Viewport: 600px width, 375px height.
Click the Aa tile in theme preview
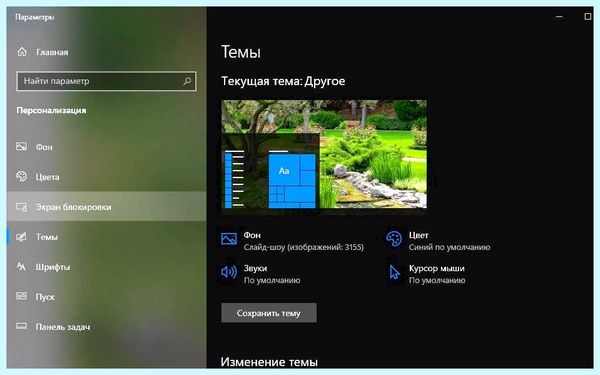click(284, 170)
